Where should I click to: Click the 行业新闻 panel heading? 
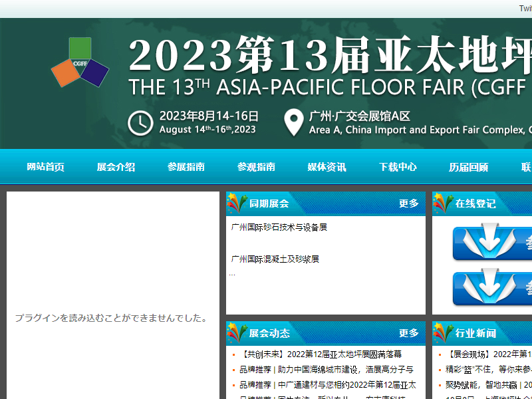475,333
